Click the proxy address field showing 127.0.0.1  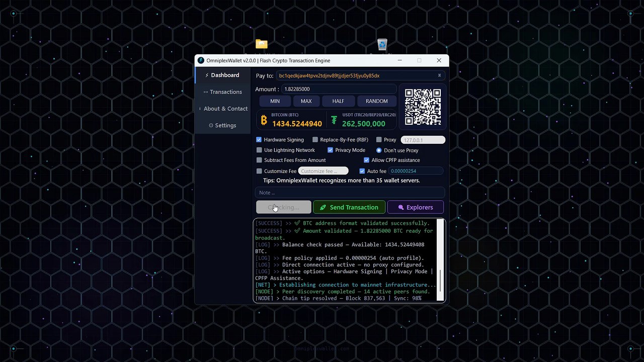(x=423, y=140)
